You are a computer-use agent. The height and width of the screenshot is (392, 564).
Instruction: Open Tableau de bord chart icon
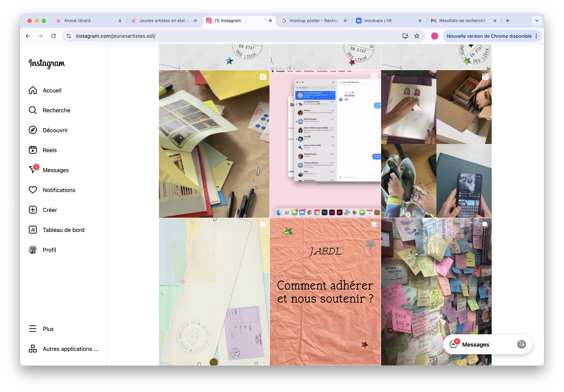pyautogui.click(x=33, y=230)
